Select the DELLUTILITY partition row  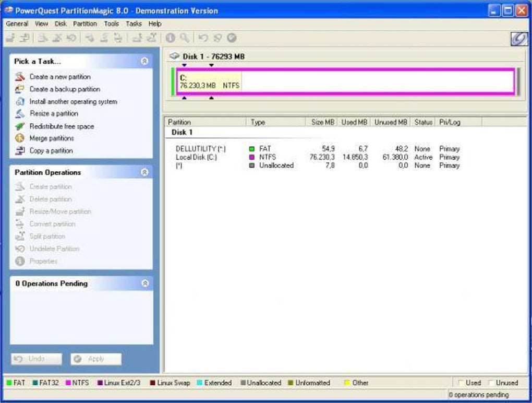click(318, 149)
